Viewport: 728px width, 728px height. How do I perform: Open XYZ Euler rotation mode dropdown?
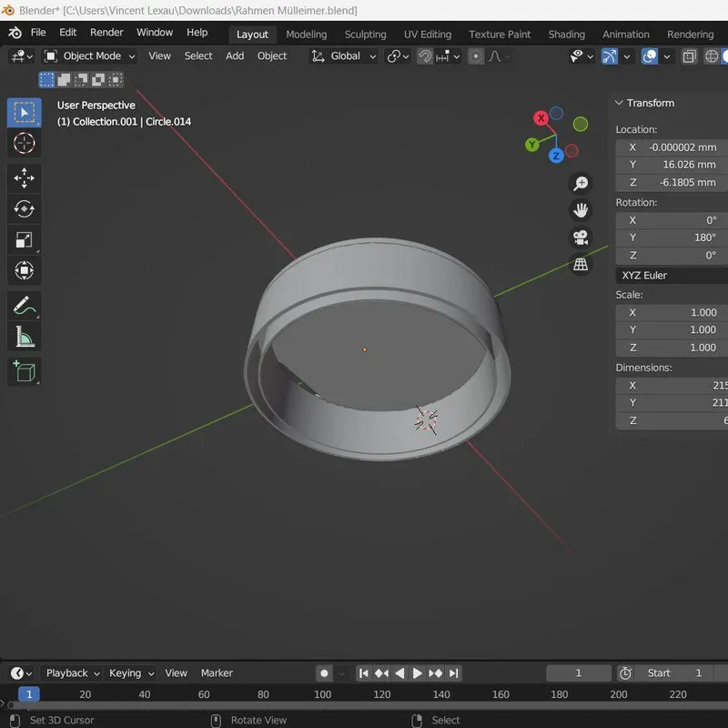672,275
